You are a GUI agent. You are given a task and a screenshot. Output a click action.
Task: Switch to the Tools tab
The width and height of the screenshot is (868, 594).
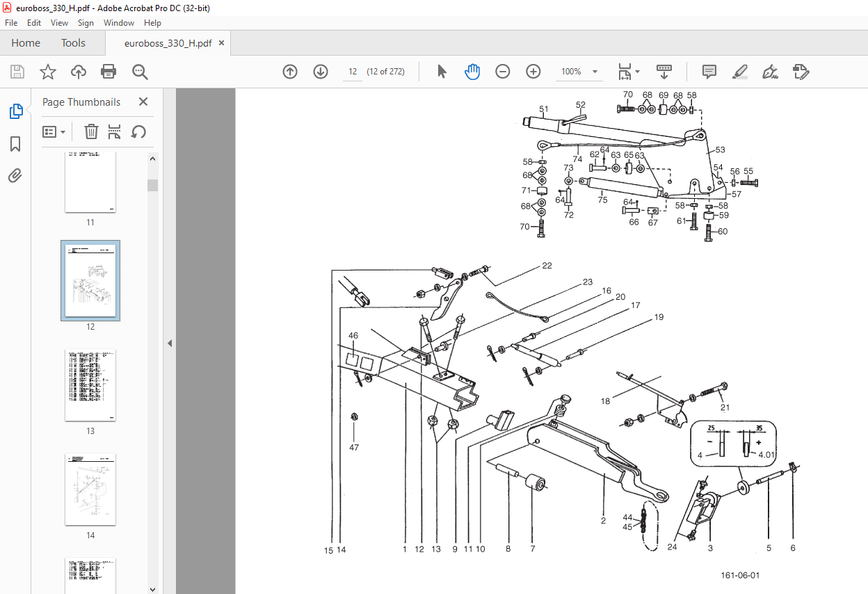tap(73, 43)
